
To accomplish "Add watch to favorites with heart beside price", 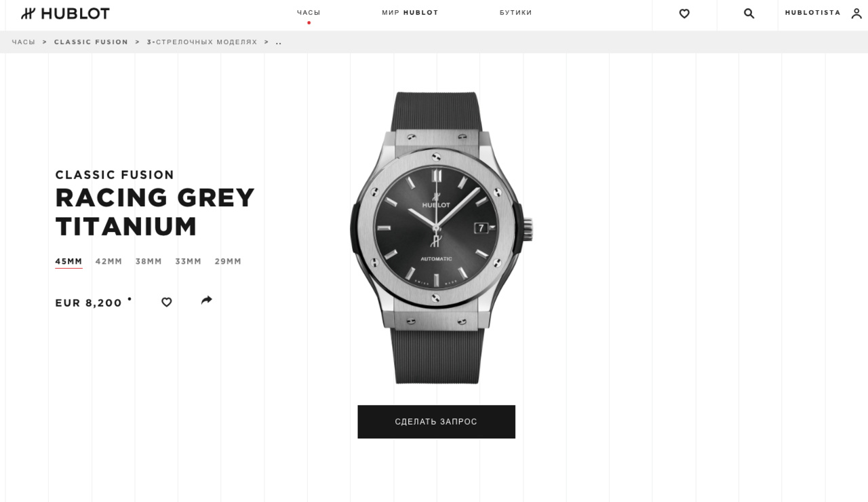I will [x=166, y=302].
